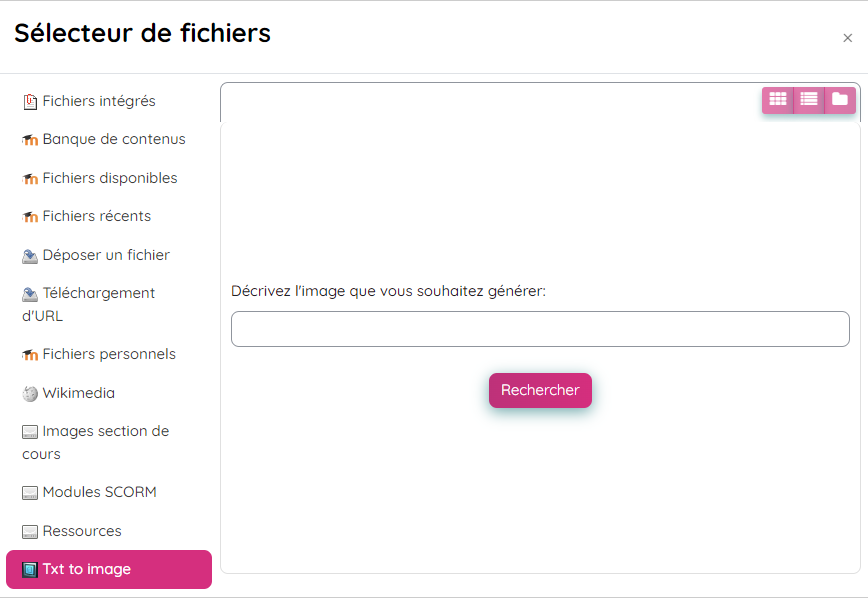Click the Banque de contenus Moodle icon
Screen dimensions: 868x598
[x=30, y=140]
